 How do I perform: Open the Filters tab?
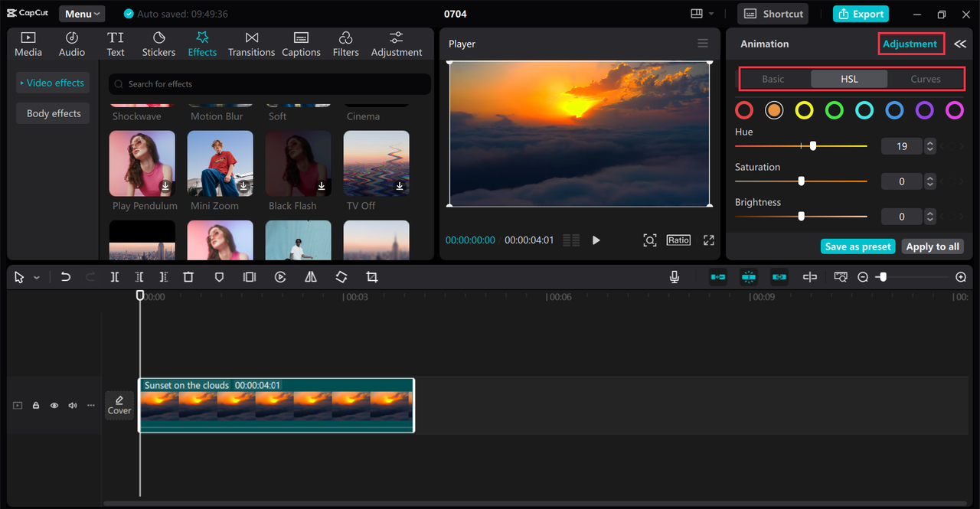pyautogui.click(x=345, y=44)
